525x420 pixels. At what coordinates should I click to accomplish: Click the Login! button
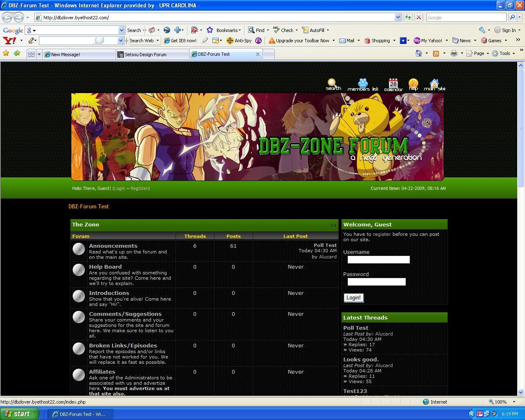tap(354, 298)
